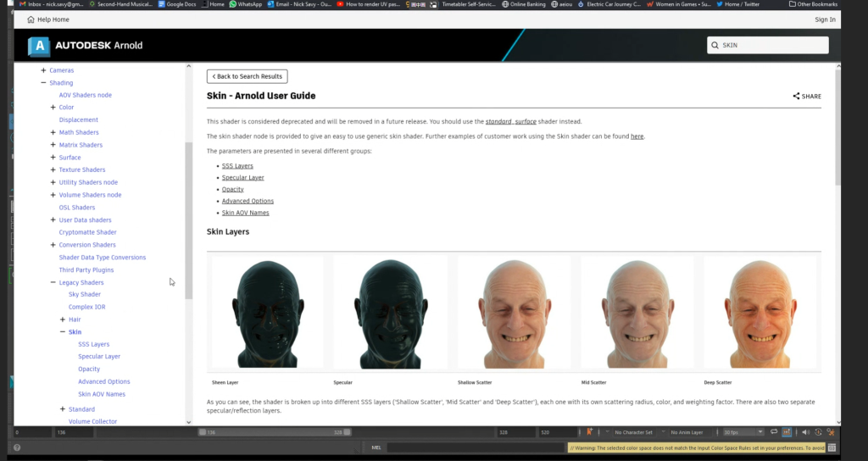This screenshot has height=461, width=868.
Task: Open AOV Shaders node page
Action: (86, 95)
